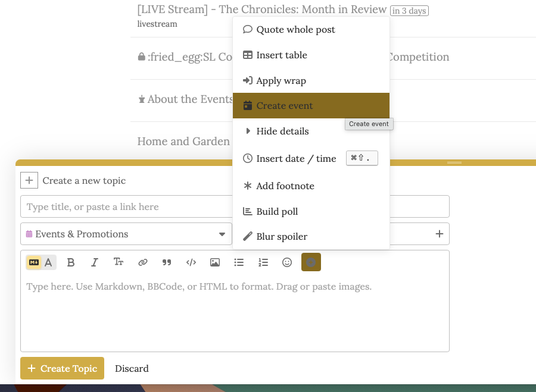Upload an image via the picture icon
Viewport: 536px width, 392px height.
tap(215, 262)
